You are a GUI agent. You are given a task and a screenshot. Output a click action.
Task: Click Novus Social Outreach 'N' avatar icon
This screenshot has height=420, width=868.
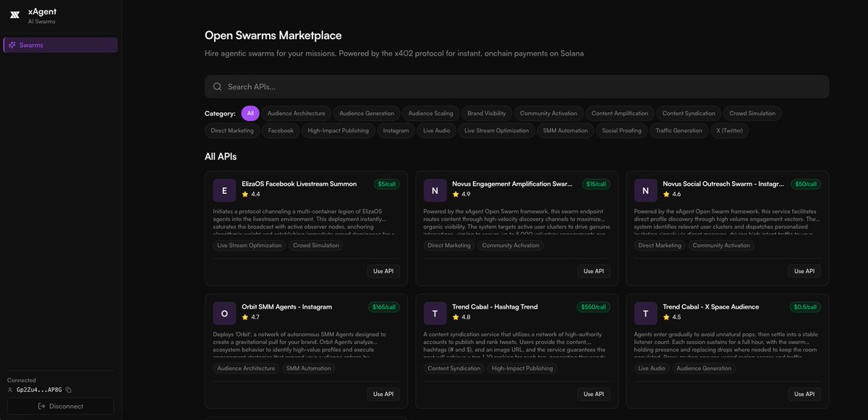645,190
